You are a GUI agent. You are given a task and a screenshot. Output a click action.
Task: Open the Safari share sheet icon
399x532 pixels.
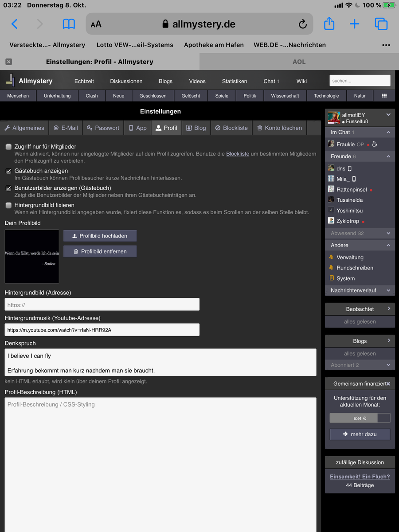pos(329,23)
